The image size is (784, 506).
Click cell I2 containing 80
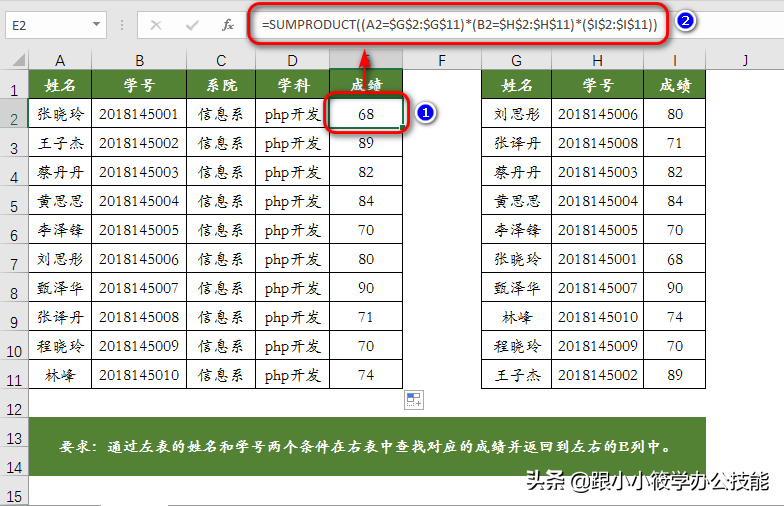(x=674, y=114)
